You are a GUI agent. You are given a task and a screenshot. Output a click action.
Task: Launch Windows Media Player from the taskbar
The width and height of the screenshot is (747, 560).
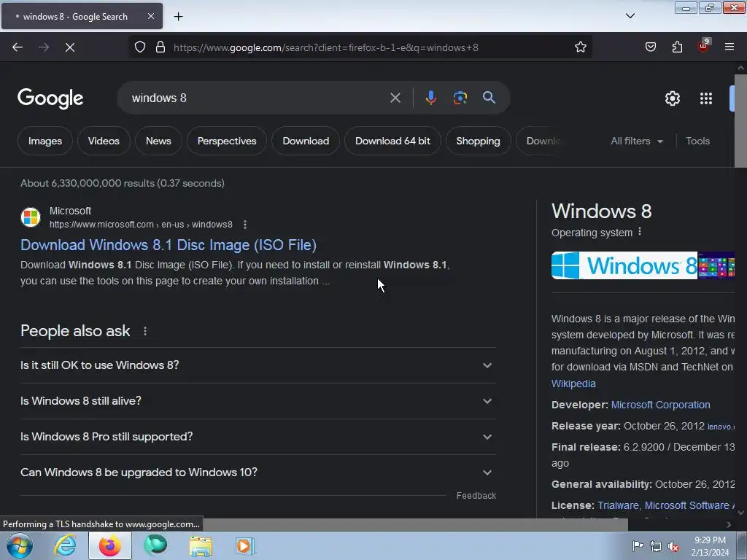[x=245, y=545]
